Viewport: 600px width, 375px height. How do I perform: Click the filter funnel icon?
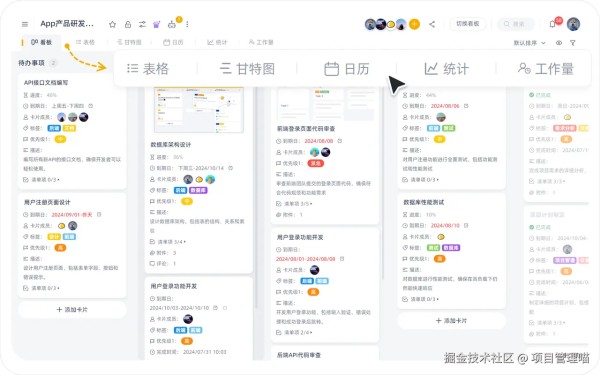[x=572, y=43]
